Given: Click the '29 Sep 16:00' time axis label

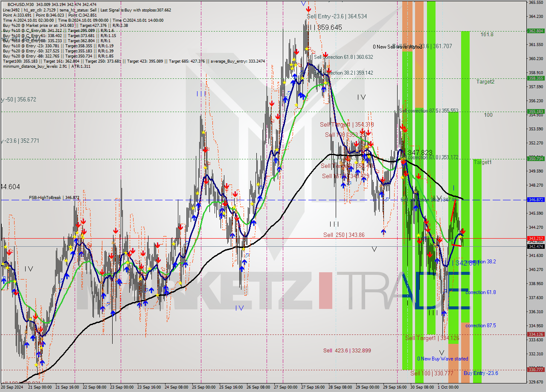Looking at the screenshot, I should 394,387.
